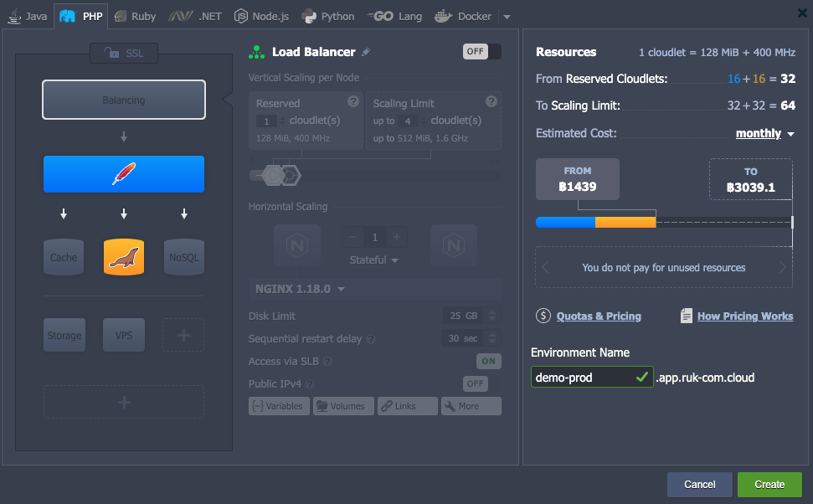
Task: Click the reserved cloudlets slider handle
Action: [x=273, y=175]
